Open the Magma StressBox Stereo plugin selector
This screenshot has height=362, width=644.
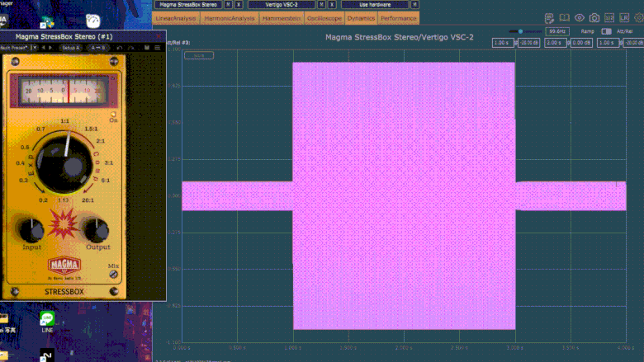[x=189, y=4]
